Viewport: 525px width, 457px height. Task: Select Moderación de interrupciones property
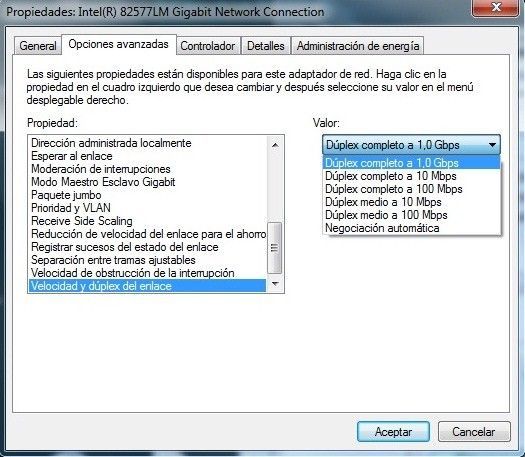coord(147,169)
